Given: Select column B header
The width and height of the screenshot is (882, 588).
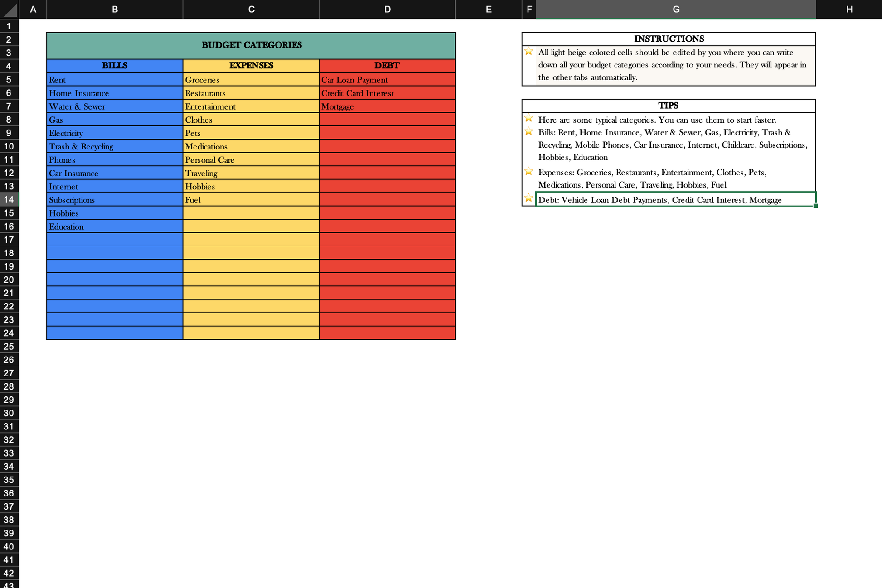Looking at the screenshot, I should click(x=115, y=9).
